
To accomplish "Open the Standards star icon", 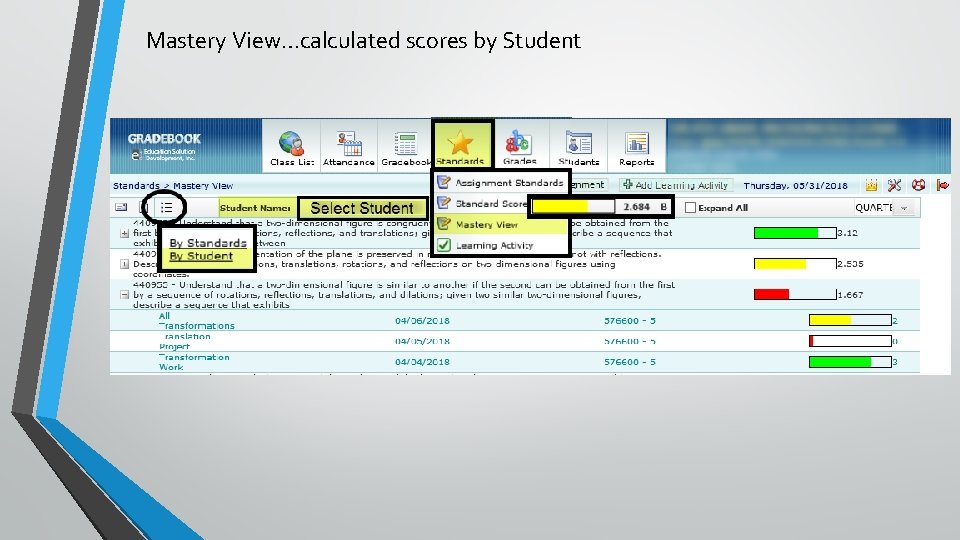I will (x=460, y=143).
